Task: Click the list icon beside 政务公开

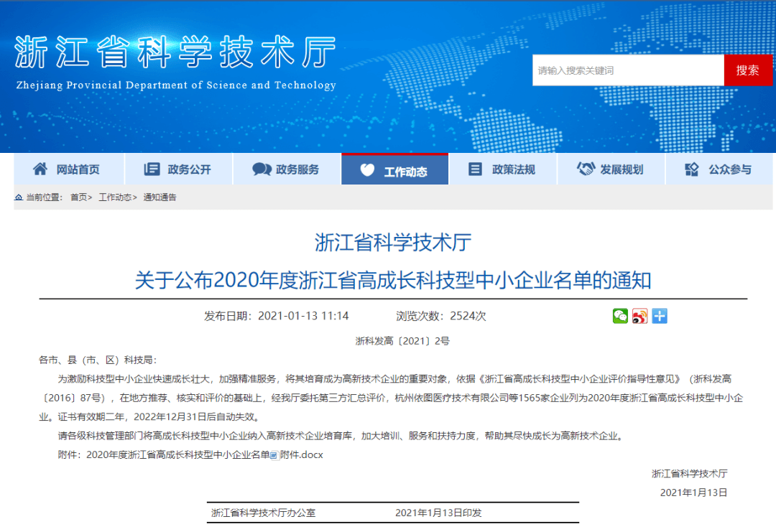Action: [152, 169]
